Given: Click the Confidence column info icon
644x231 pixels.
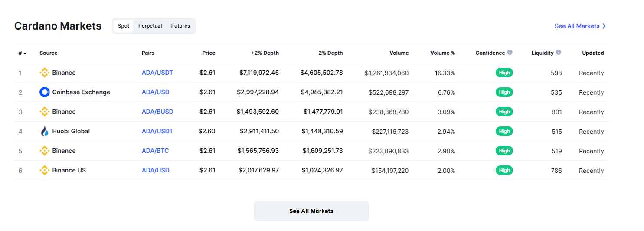Looking at the screenshot, I should tap(510, 52).
